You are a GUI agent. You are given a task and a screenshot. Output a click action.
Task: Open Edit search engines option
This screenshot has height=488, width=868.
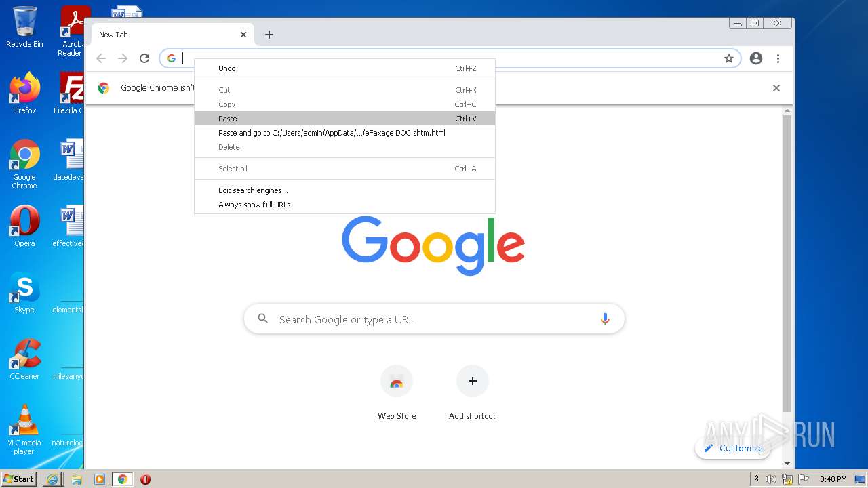tap(344, 190)
